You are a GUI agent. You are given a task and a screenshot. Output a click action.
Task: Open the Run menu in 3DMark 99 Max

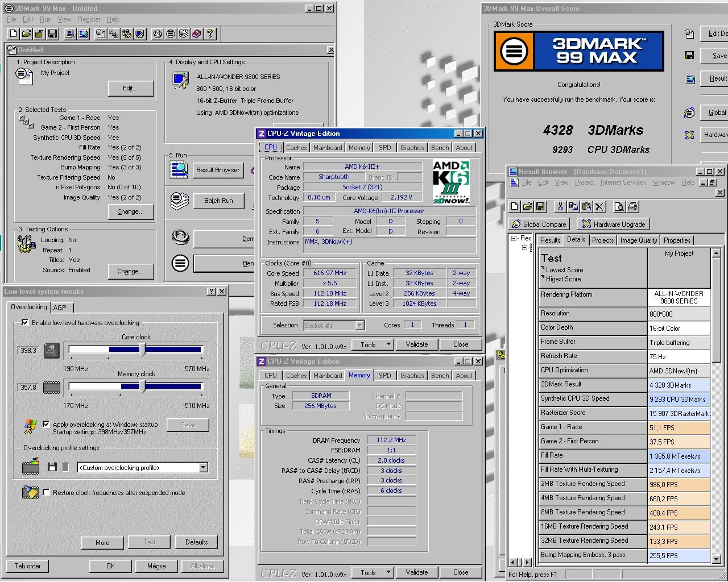[45, 19]
